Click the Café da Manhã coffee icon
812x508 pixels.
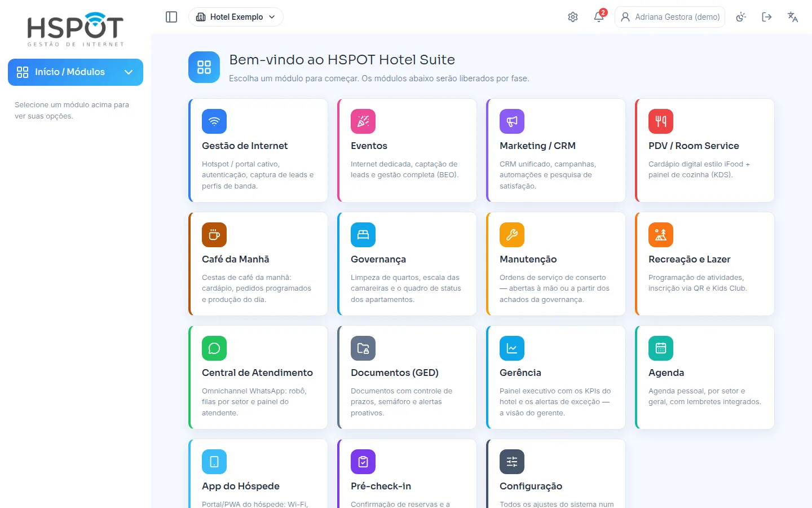[214, 235]
